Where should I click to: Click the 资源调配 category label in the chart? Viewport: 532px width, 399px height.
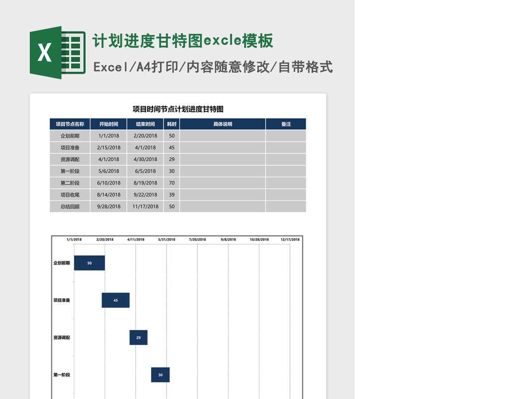pyautogui.click(x=62, y=337)
